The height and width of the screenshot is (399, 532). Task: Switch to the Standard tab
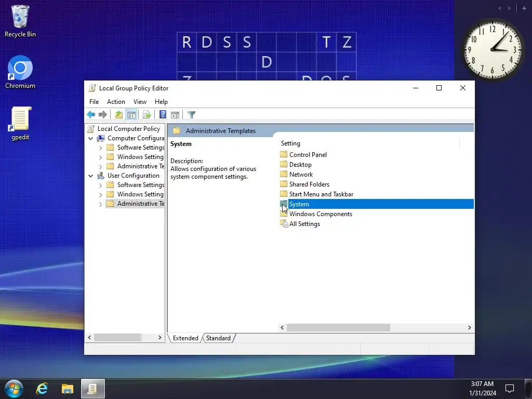tap(218, 338)
